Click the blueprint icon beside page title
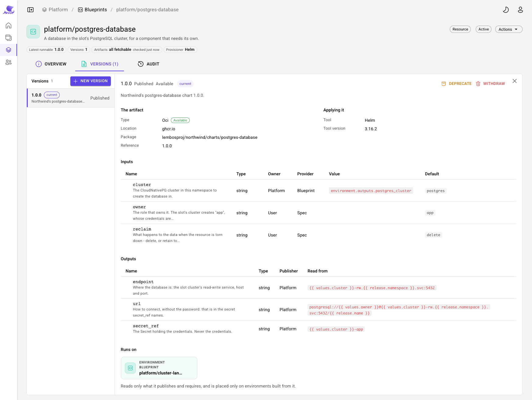Image resolution: width=532 pixels, height=400 pixels. pos(33,32)
